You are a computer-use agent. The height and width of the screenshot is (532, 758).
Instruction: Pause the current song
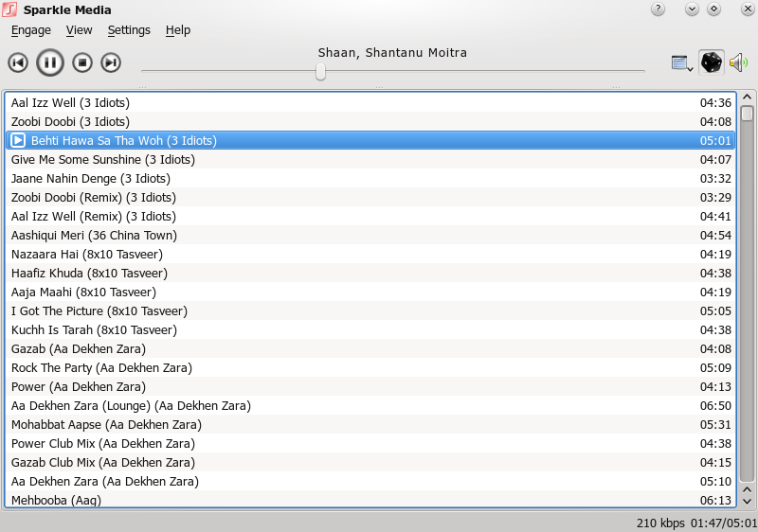pyautogui.click(x=50, y=62)
